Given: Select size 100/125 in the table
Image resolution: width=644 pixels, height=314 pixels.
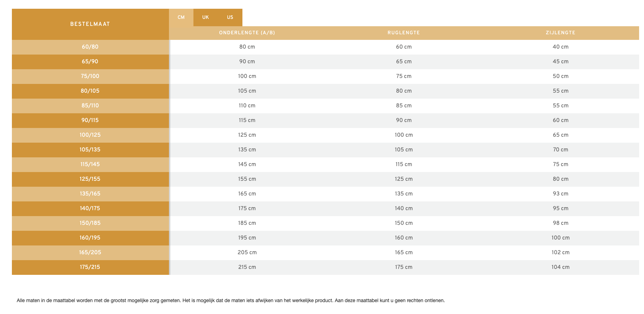Looking at the screenshot, I should pyautogui.click(x=90, y=135).
